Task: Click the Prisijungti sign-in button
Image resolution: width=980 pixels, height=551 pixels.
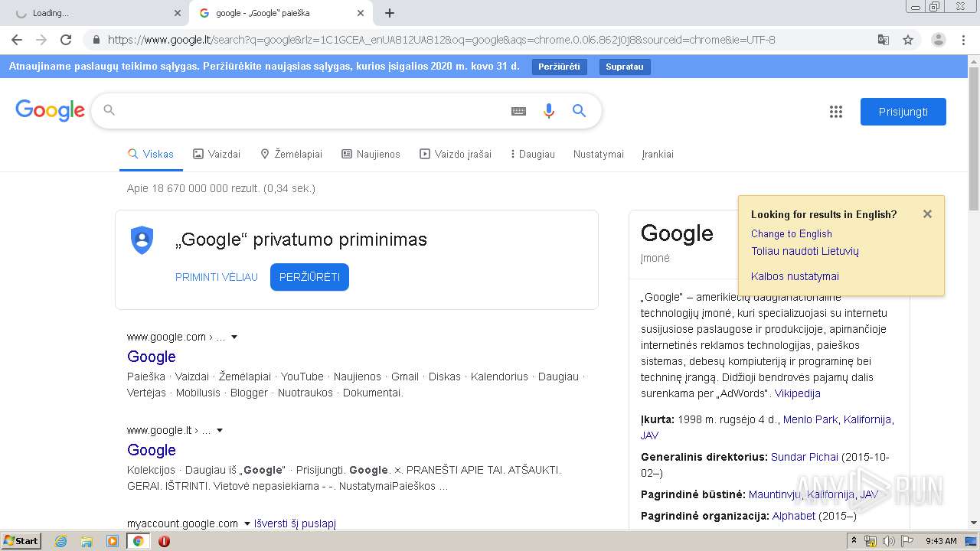Action: pos(903,112)
